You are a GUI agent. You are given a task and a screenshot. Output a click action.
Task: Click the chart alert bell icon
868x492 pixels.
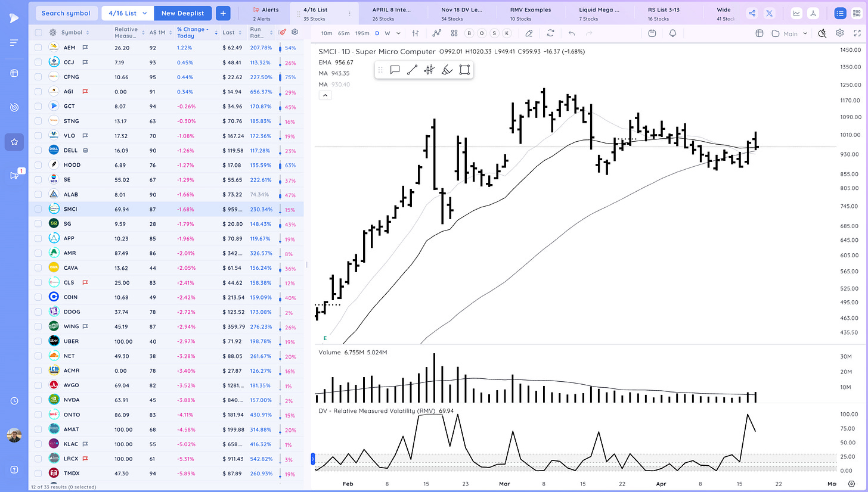coord(673,33)
